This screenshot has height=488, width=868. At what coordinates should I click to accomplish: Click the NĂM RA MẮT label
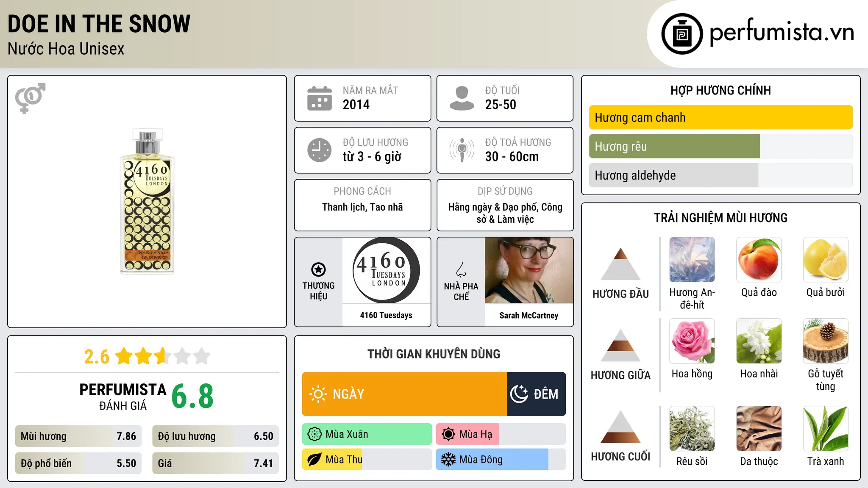[370, 90]
